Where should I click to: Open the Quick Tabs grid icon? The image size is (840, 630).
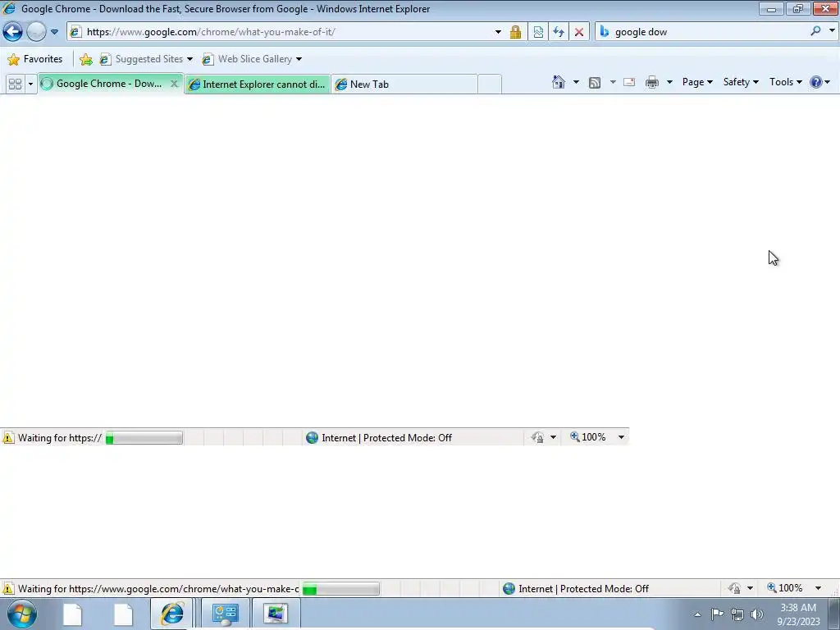(x=15, y=84)
